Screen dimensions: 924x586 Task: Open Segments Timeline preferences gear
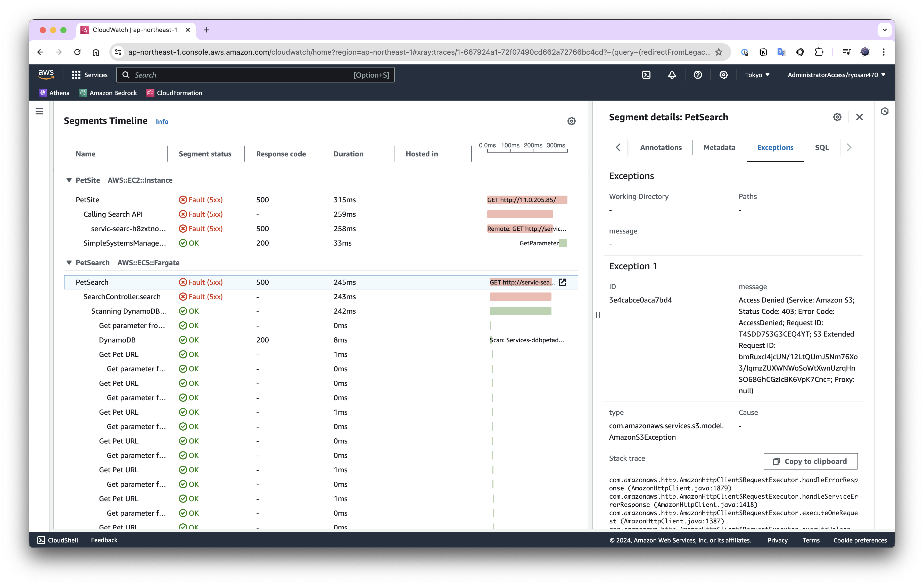[x=571, y=121]
